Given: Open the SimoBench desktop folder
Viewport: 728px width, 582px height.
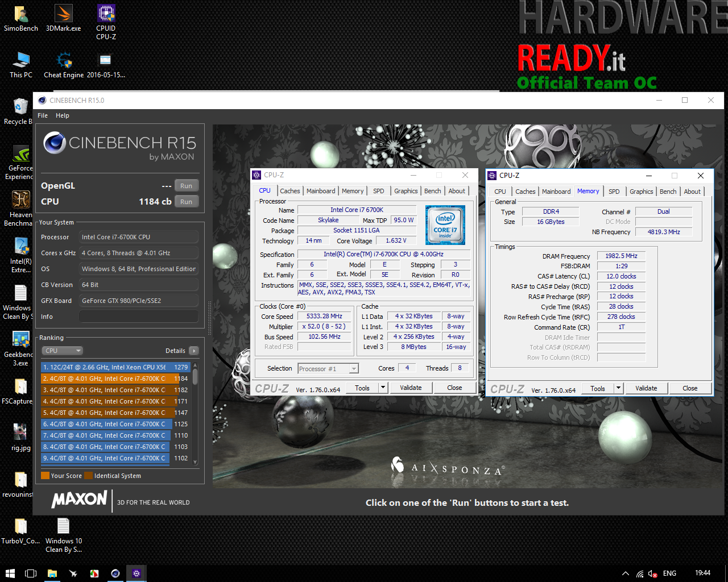Looking at the screenshot, I should click(x=21, y=18).
